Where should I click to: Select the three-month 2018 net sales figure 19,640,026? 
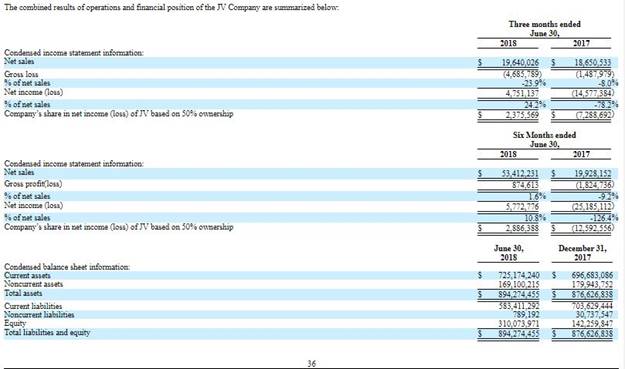(x=520, y=62)
